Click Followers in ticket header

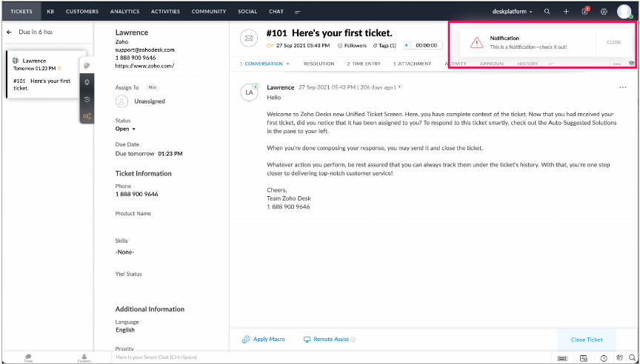353,46
